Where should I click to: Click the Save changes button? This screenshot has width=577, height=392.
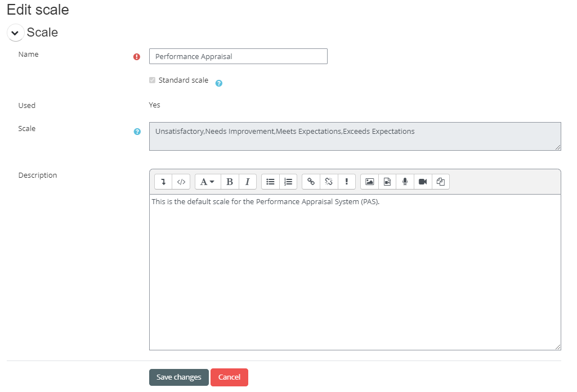click(x=178, y=377)
